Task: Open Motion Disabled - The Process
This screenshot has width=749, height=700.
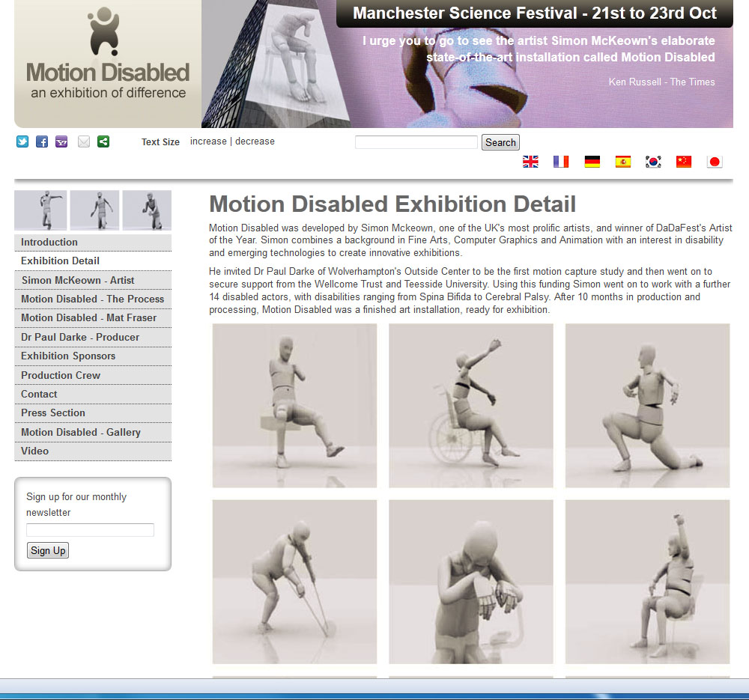Action: (x=93, y=299)
